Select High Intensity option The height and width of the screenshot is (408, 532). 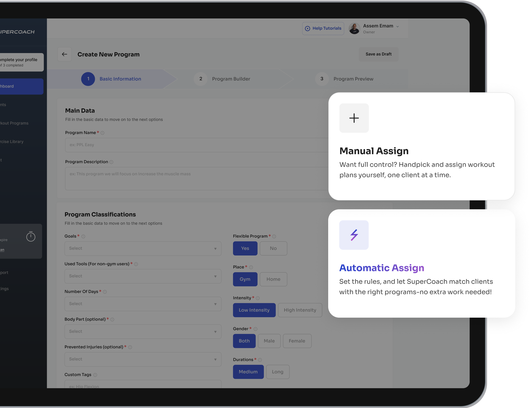pyautogui.click(x=300, y=310)
